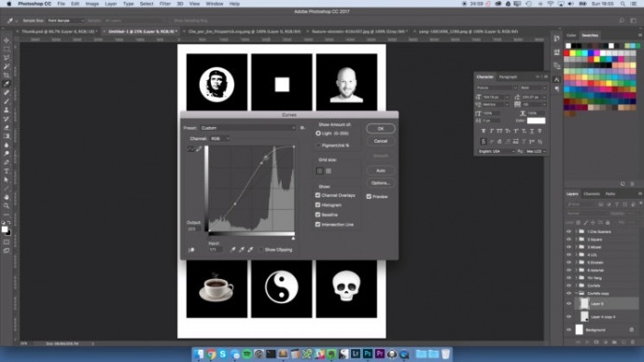The height and width of the screenshot is (362, 644).
Task: Choose the pencil draw-curve tool in Curves
Action: [199, 148]
